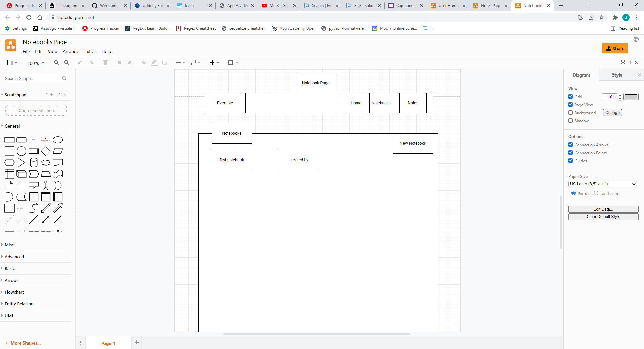The width and height of the screenshot is (644, 349).
Task: Select the actor stick figure shape
Action: coord(46,186)
